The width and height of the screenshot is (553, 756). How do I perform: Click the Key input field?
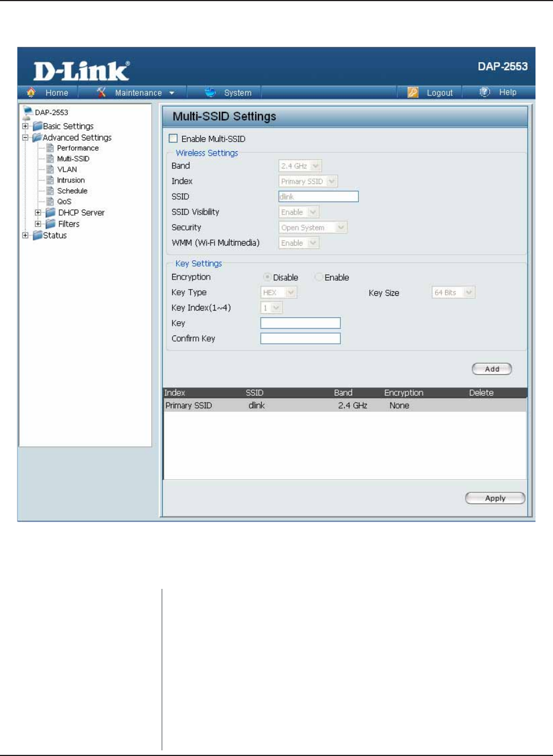[300, 323]
